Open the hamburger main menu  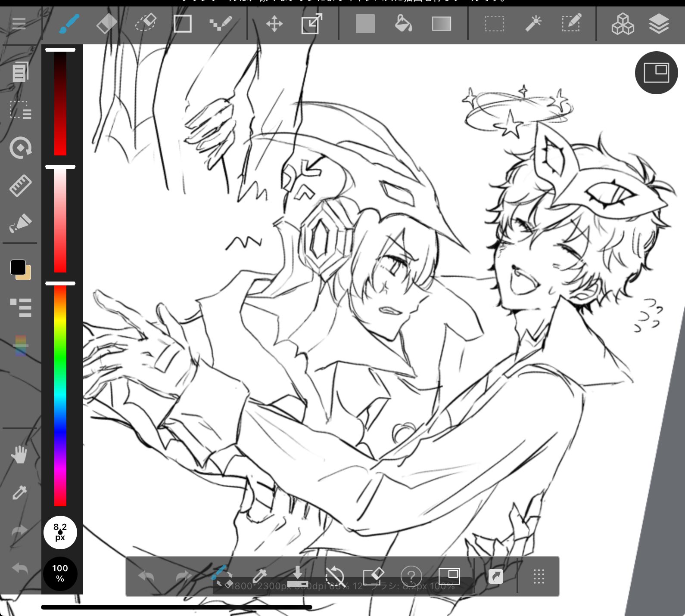coord(19,23)
